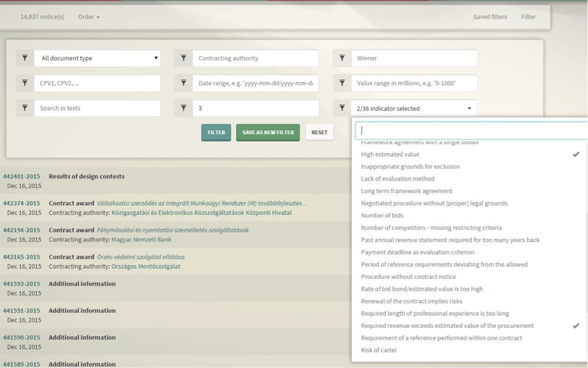
Task: Click funnel icon beside the field containing 3
Action: 183,108
